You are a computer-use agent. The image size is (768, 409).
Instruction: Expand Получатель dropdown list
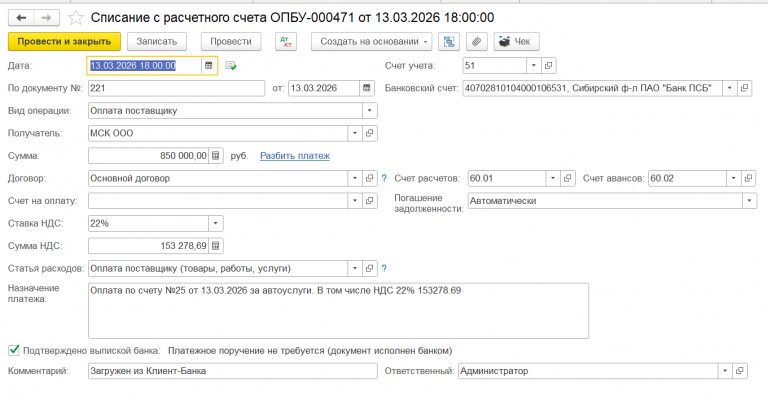355,133
